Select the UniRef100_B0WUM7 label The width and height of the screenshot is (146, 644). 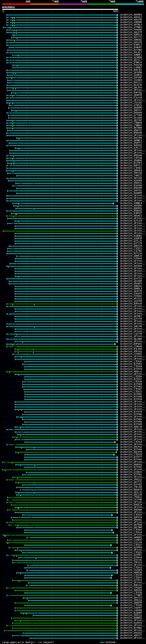131,47
